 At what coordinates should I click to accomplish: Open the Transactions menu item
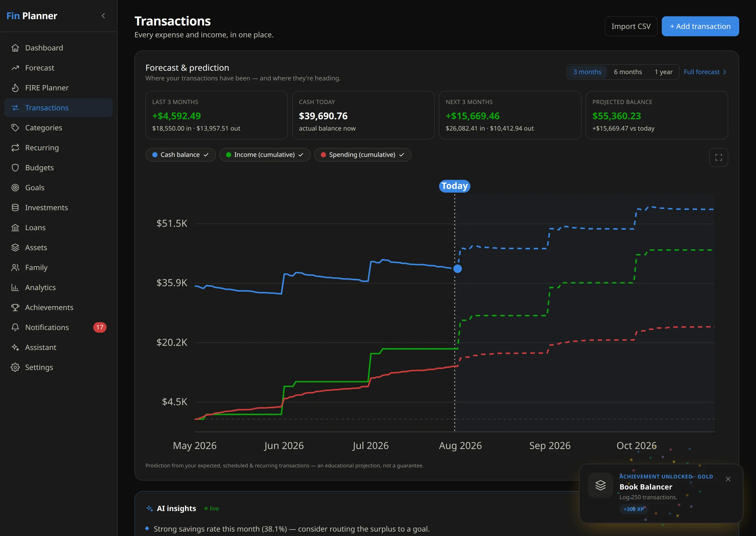coord(58,108)
